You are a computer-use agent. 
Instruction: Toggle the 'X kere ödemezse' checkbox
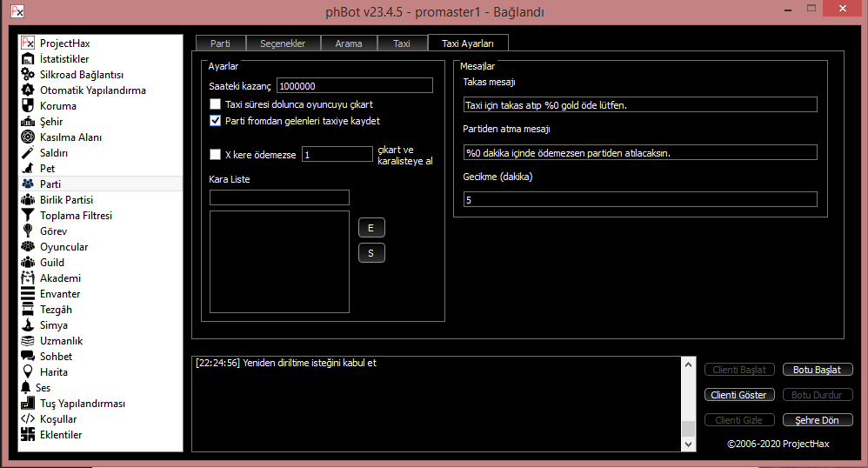[216, 155]
